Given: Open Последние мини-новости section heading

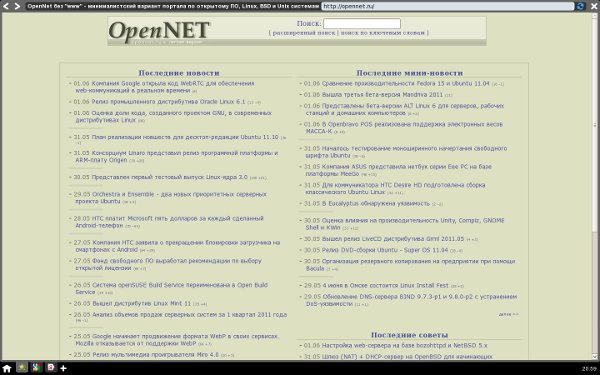Looking at the screenshot, I should (409, 73).
